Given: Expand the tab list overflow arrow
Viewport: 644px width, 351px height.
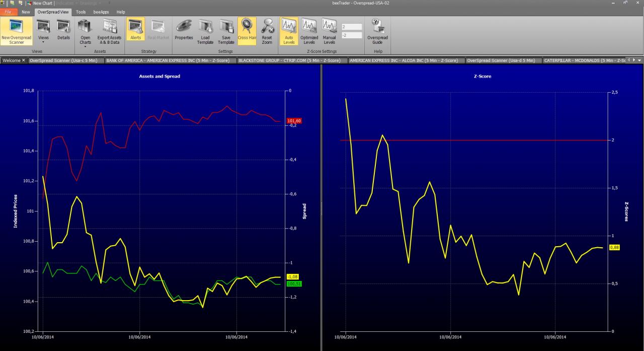Looking at the screenshot, I should (x=639, y=60).
